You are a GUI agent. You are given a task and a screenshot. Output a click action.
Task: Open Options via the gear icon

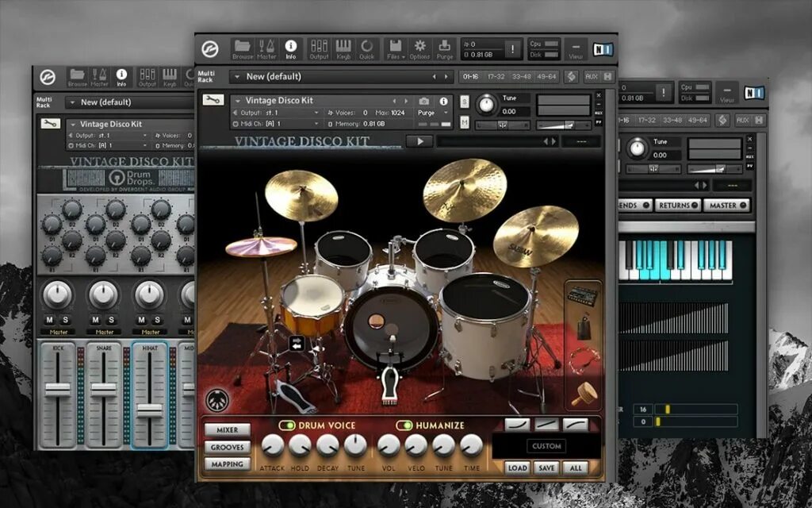[x=420, y=46]
